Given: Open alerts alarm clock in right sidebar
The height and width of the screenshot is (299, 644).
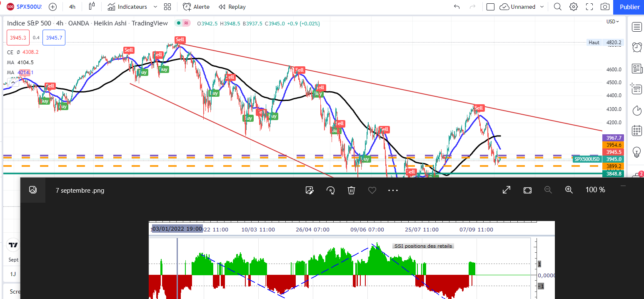Looking at the screenshot, I should [x=637, y=48].
